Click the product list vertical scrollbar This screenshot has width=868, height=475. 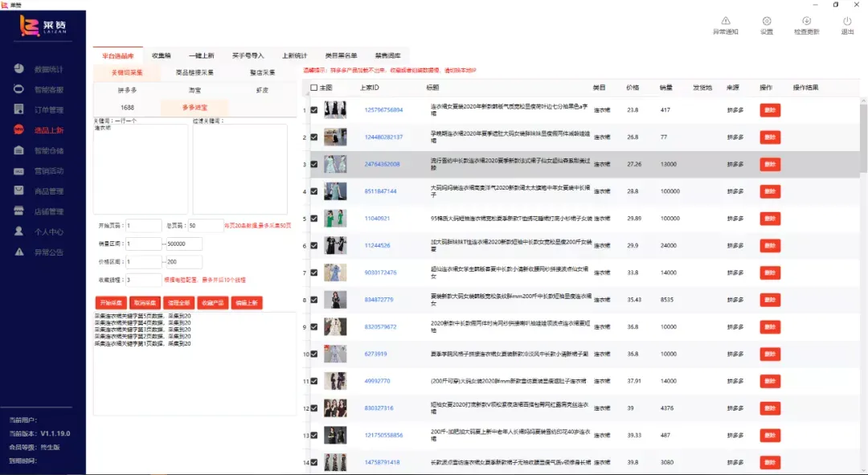click(863, 286)
